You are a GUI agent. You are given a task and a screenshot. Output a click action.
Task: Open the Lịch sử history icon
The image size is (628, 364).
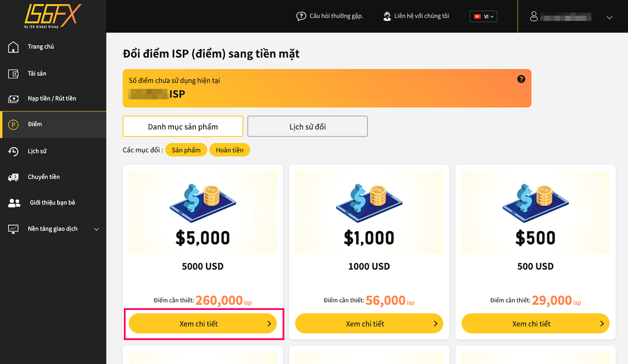pyautogui.click(x=14, y=151)
